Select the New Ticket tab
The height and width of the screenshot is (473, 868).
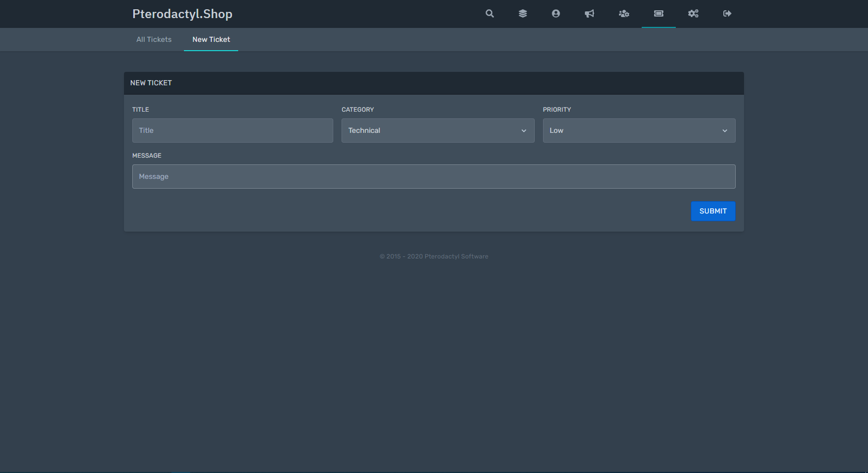click(211, 40)
